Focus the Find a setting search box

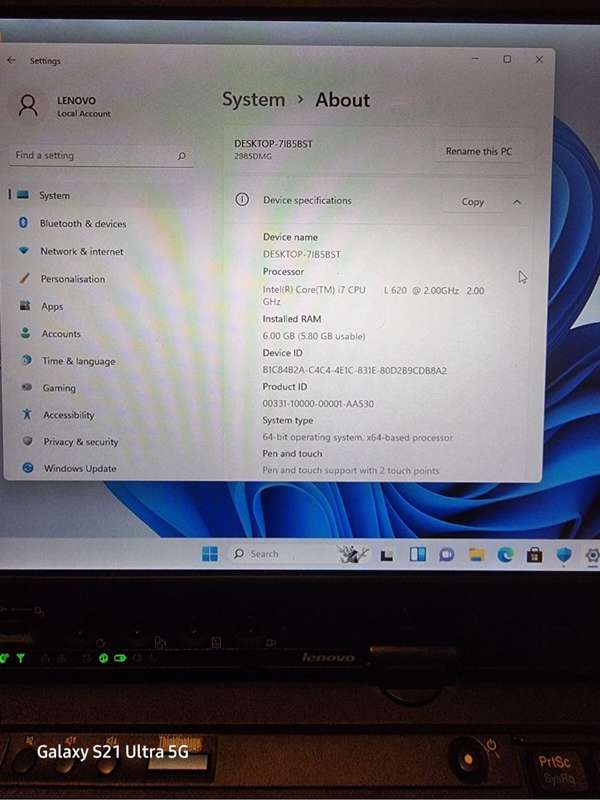tap(101, 156)
